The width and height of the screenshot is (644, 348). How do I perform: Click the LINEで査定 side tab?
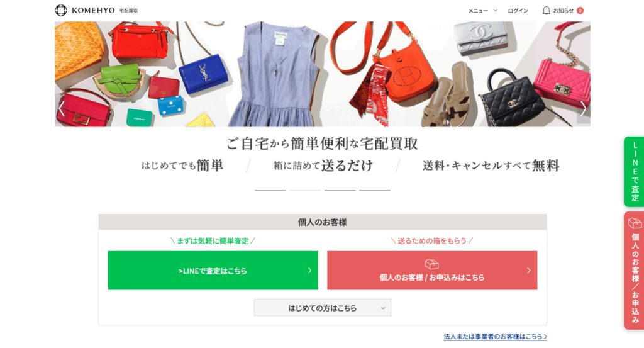(634, 172)
